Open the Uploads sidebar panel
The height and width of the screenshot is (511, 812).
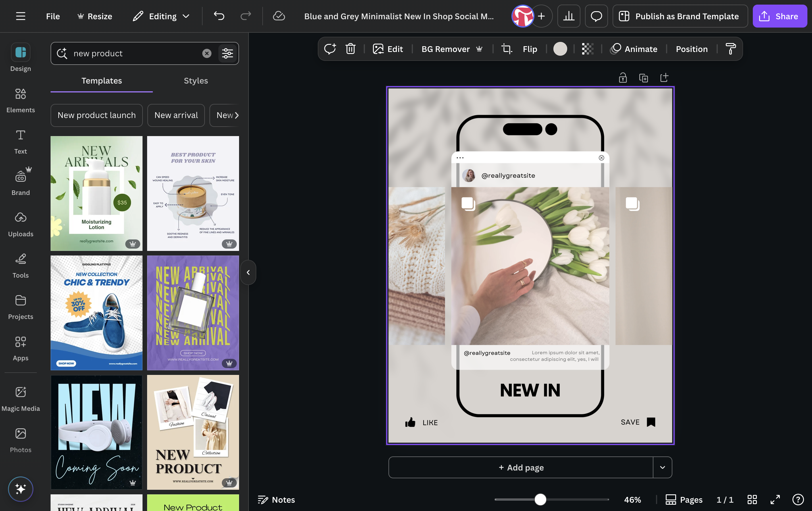click(21, 224)
